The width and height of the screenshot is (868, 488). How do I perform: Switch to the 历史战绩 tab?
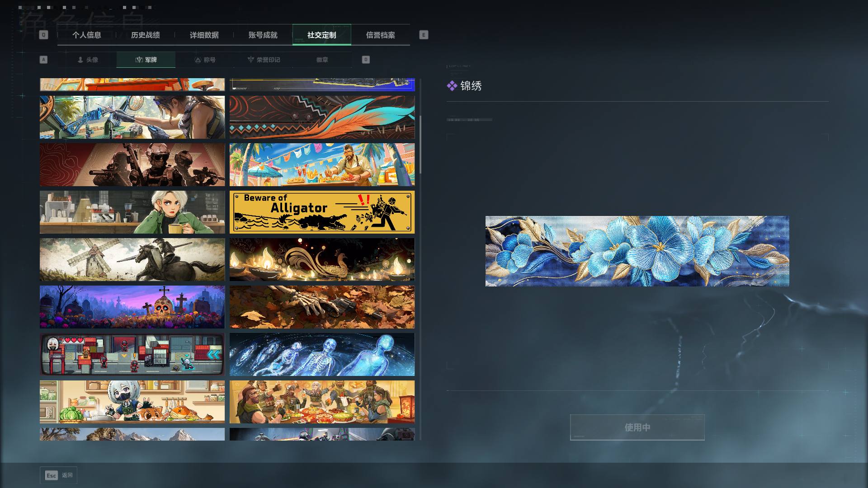coord(145,35)
